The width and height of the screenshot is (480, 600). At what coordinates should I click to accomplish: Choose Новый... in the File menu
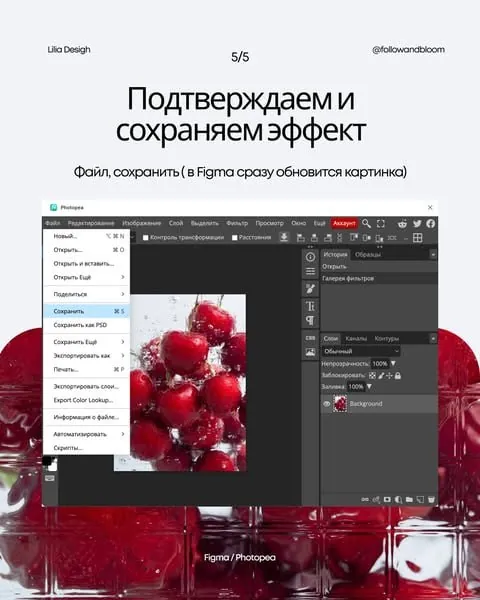pyautogui.click(x=87, y=236)
